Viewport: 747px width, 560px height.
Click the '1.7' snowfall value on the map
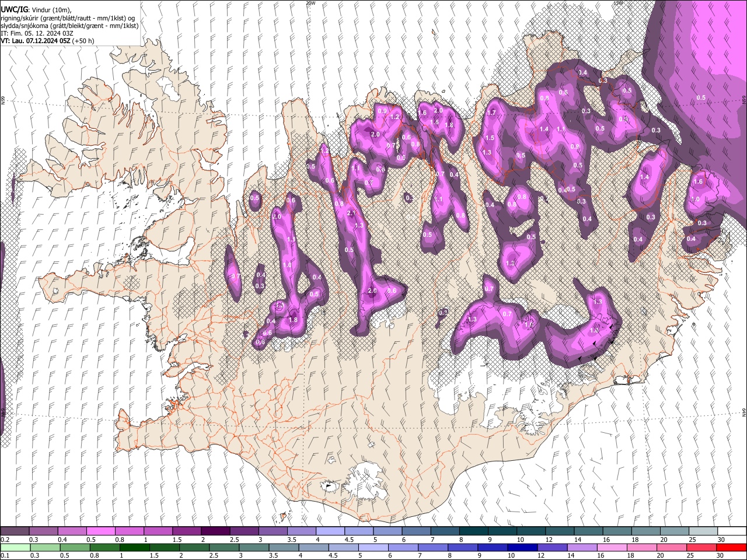pos(491,113)
